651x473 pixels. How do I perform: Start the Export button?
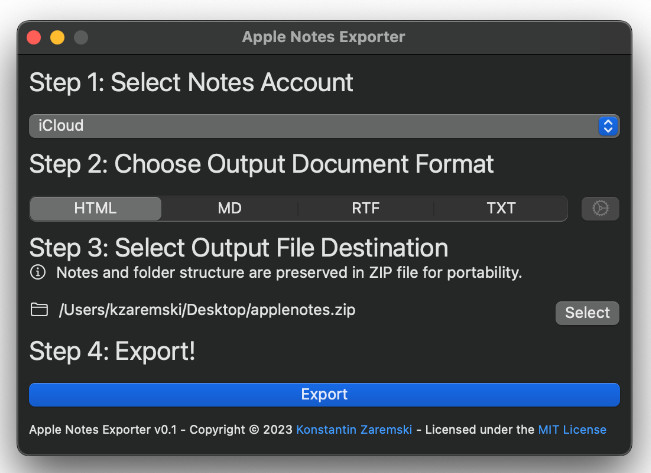324,395
